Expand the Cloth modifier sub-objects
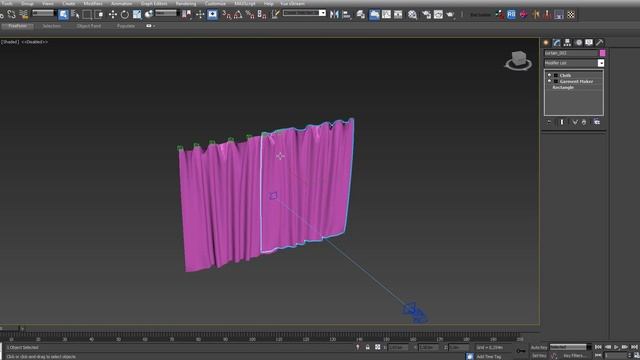Screen dimensions: 640x360 tap(556, 76)
